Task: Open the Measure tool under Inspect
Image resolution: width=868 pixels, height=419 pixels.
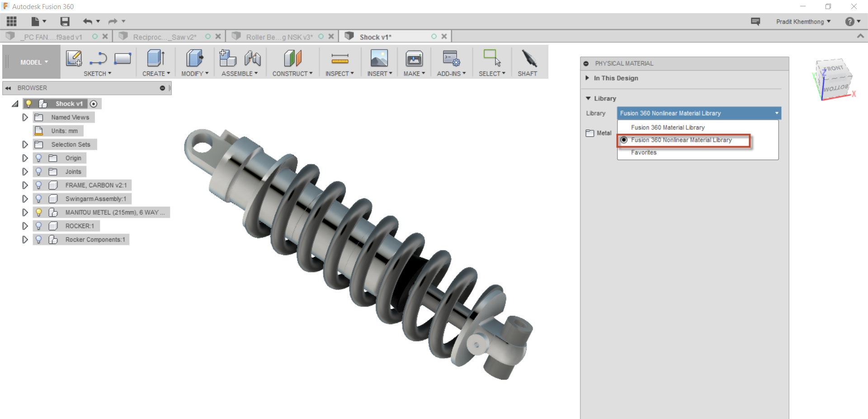Action: point(340,58)
